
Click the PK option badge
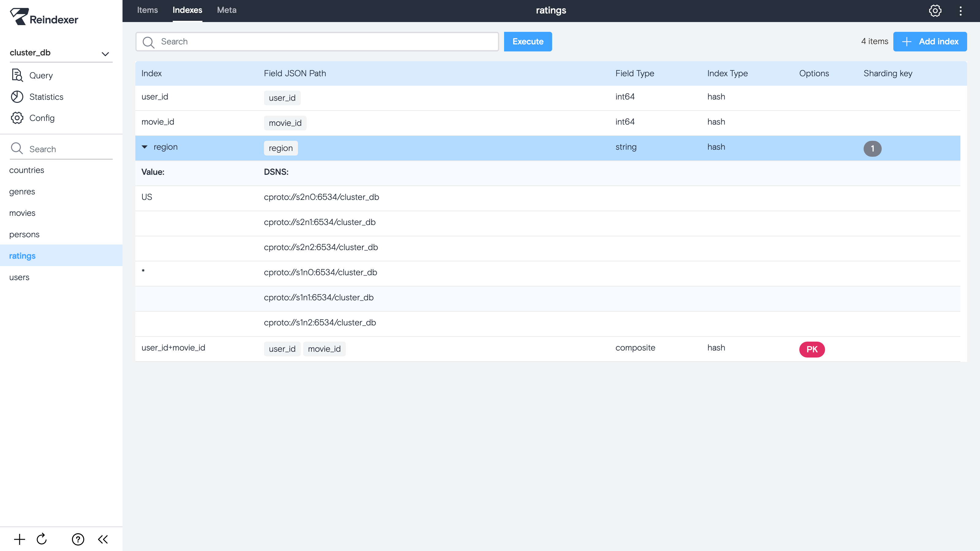[812, 349]
